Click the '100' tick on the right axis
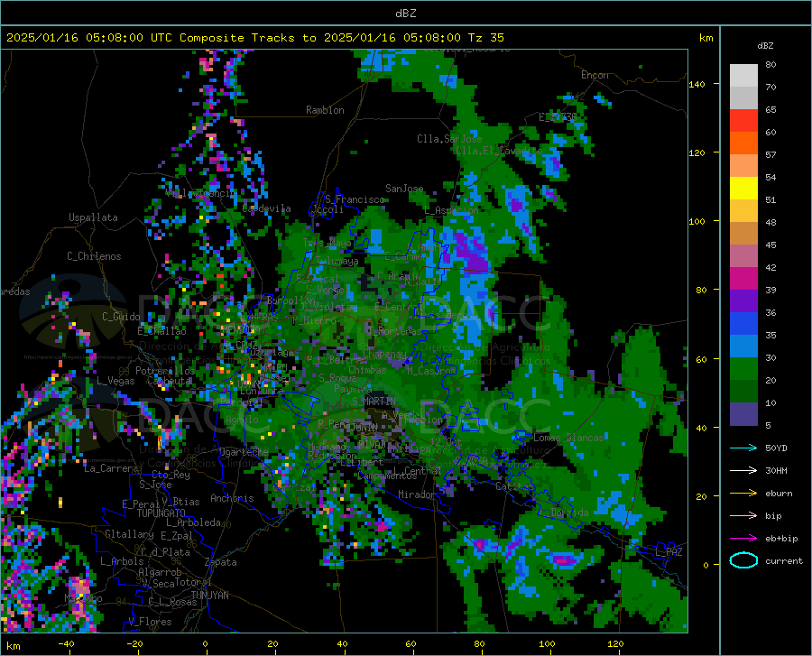The image size is (812, 656). coord(697,221)
